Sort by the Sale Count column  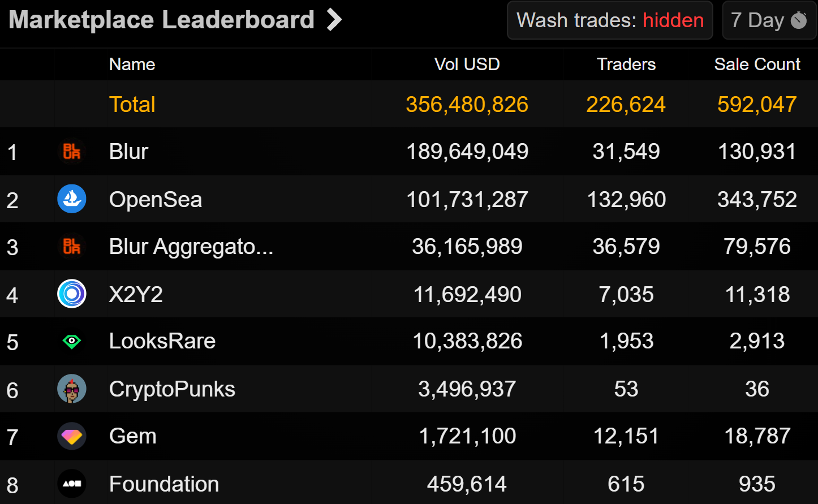pos(757,64)
